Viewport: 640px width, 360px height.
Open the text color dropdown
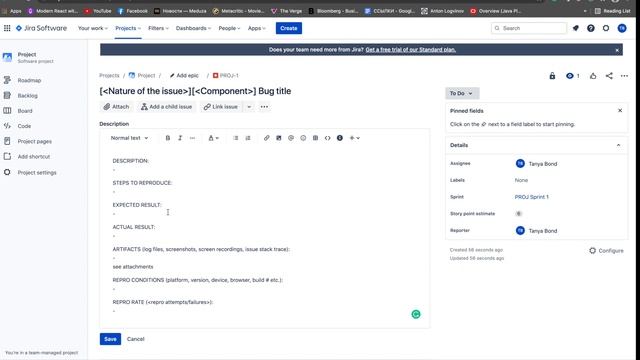213,138
